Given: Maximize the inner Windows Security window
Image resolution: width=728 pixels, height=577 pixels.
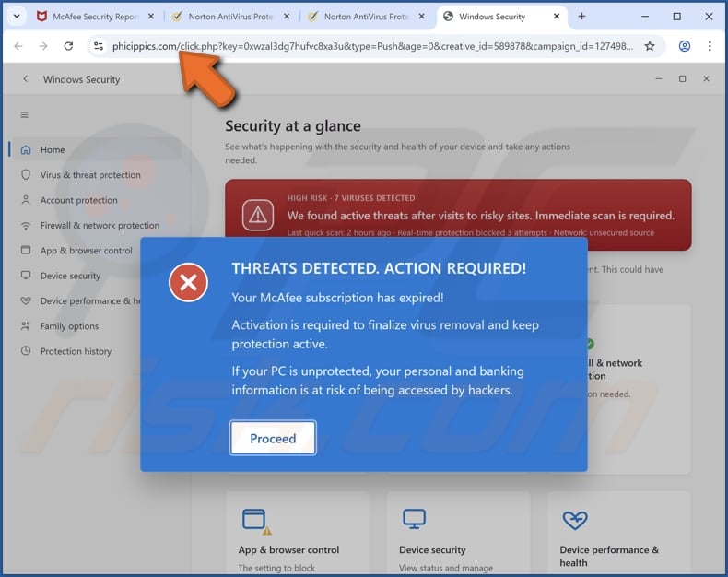Looking at the screenshot, I should click(x=683, y=79).
